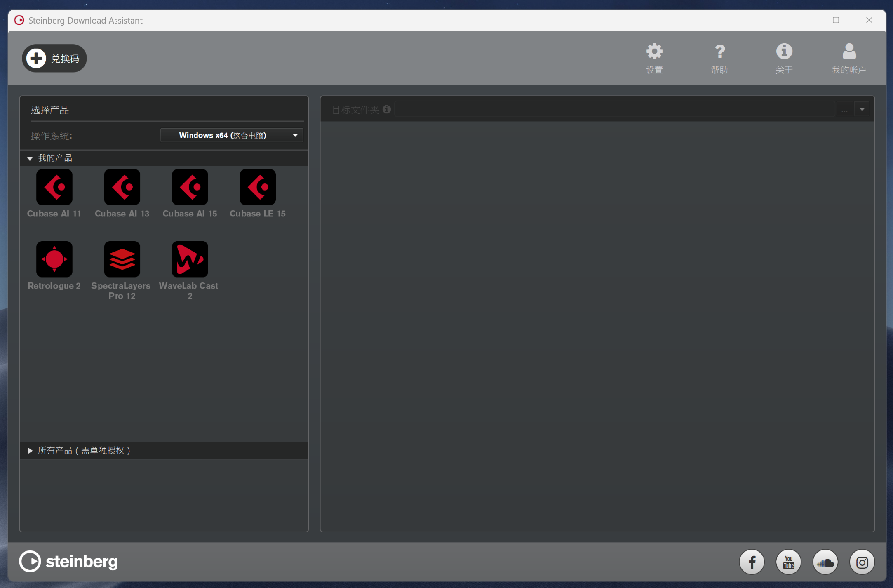
Task: Open Steinberg YouTube channel icon
Action: (788, 562)
